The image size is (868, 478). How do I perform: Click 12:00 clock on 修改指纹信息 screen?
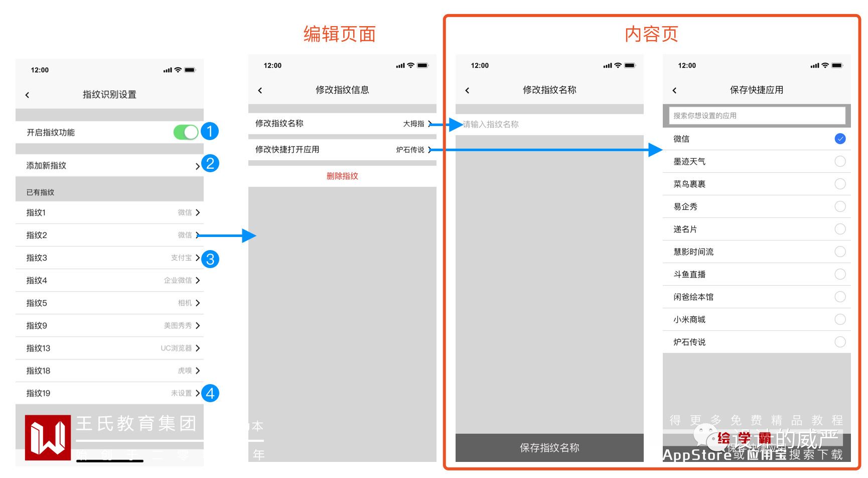click(272, 65)
